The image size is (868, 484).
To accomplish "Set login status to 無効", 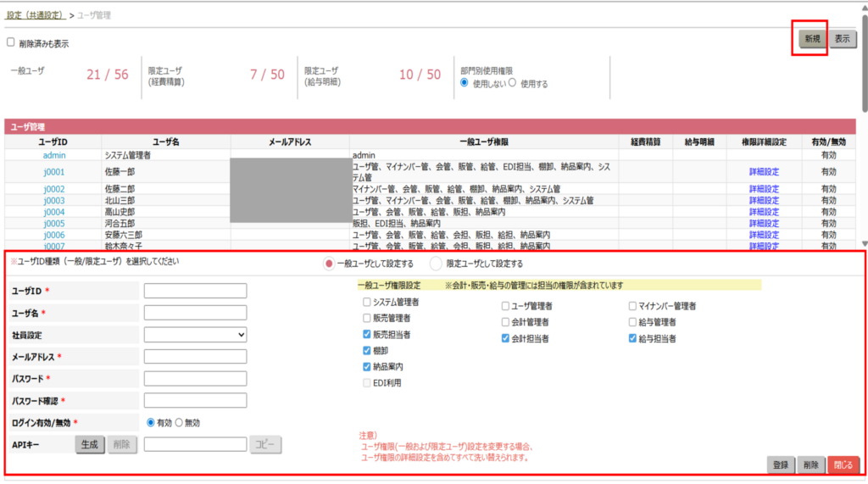I will click(x=179, y=422).
